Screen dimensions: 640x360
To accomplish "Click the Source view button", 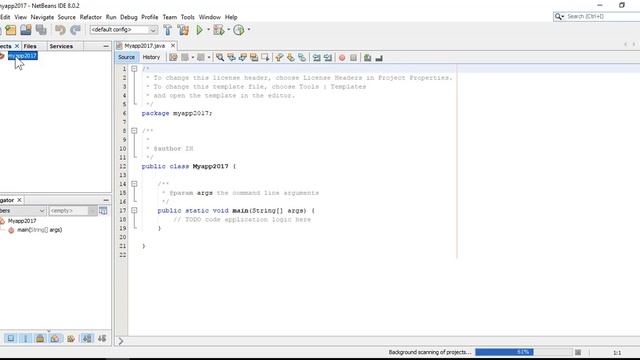I will (x=126, y=57).
